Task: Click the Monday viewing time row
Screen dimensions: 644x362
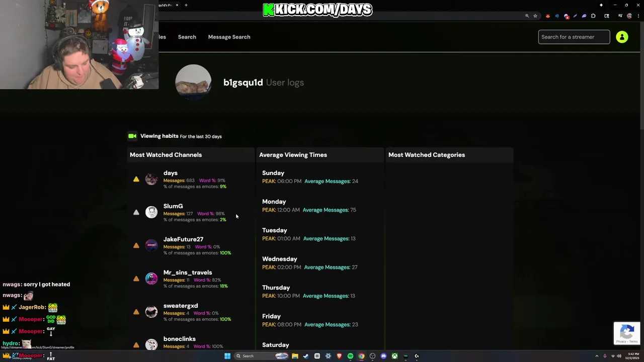Action: (x=319, y=206)
